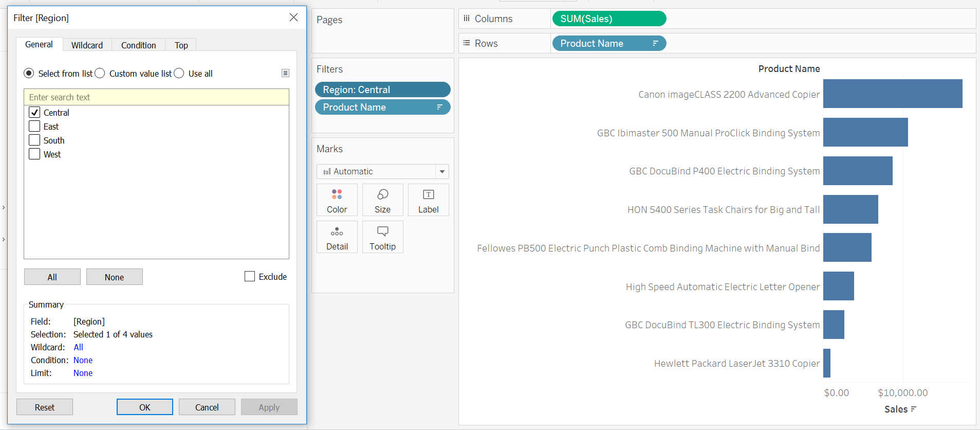Switch to the Wildcard tab

coord(87,45)
